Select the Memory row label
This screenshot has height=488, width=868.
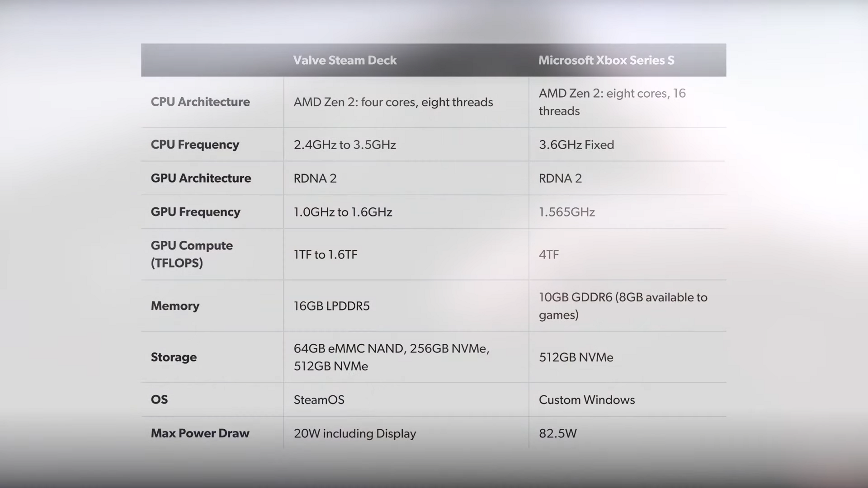coord(175,306)
